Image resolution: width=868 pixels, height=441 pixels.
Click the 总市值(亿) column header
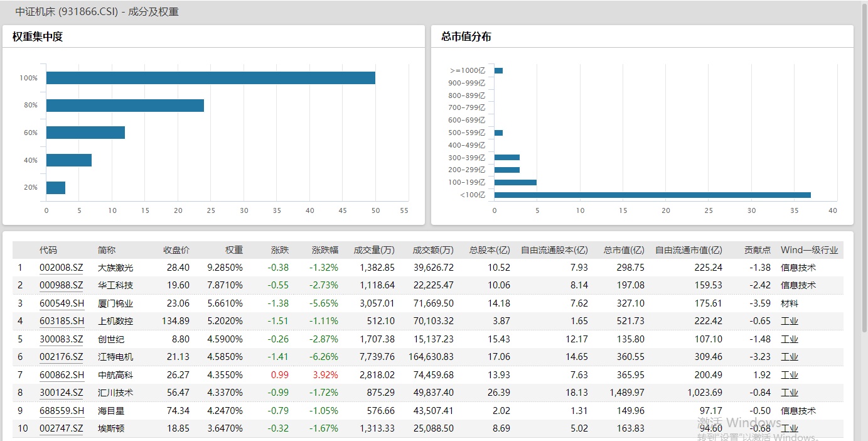pos(623,250)
